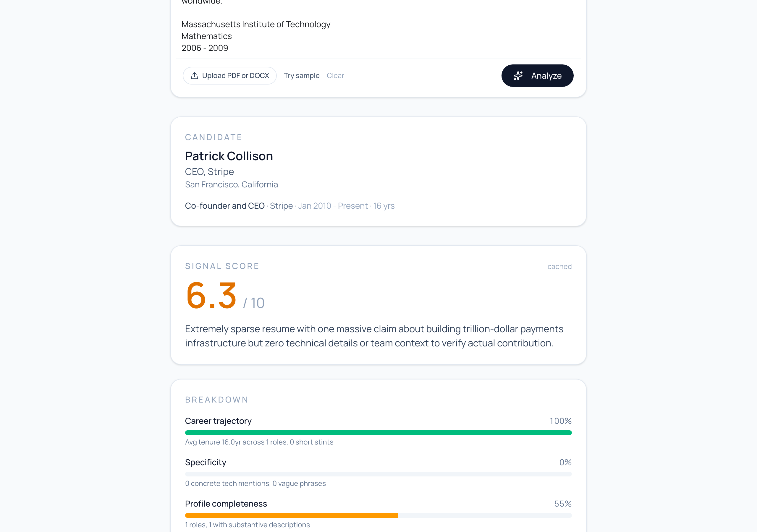Viewport: 757px width, 532px height.
Task: Click 'Stripe' in the role line
Action: pos(281,206)
